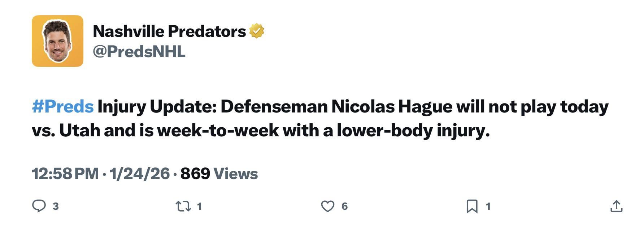Unlike the tweet via the heart icon
Screen dimensions: 644x234
click(x=328, y=206)
